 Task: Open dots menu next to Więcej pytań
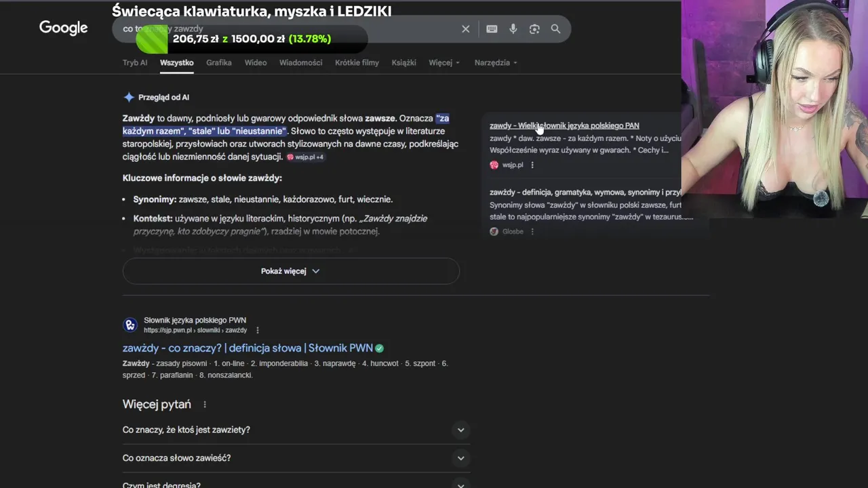[x=204, y=405]
